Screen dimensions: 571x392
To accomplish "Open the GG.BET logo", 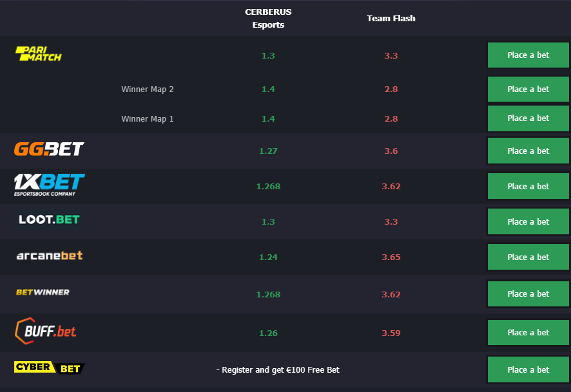I will click(49, 149).
